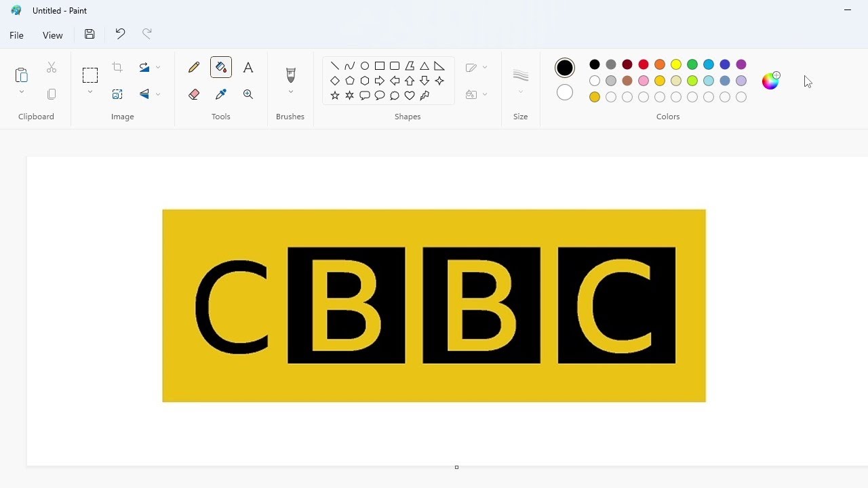868x488 pixels.
Task: Select the Right arrow shape
Action: [380, 81]
